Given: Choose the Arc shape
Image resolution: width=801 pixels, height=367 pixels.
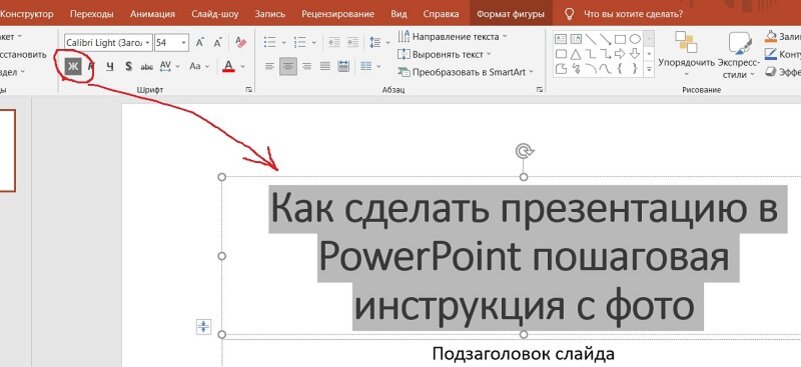Looking at the screenshot, I should click(x=591, y=68).
